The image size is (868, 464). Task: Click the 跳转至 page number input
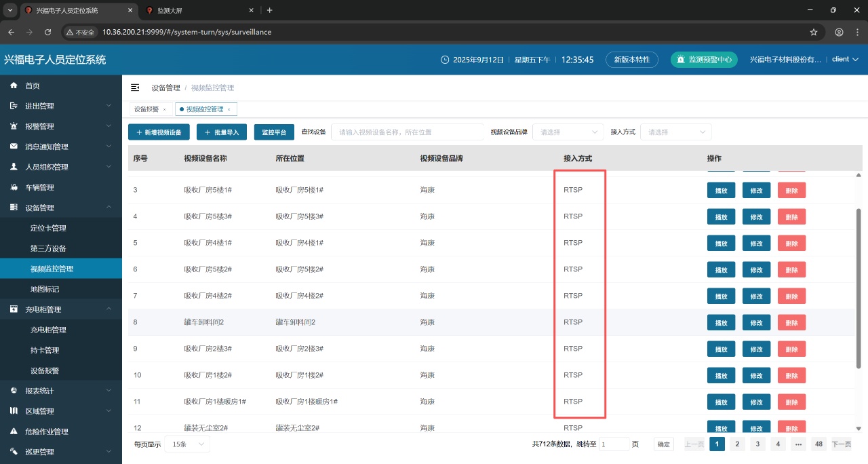pos(614,444)
